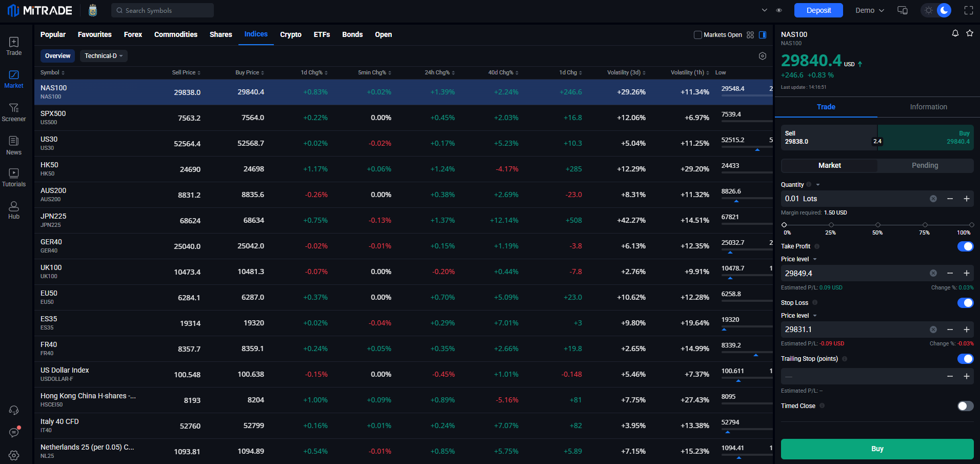Open the settings gear in sidebar

(14, 455)
